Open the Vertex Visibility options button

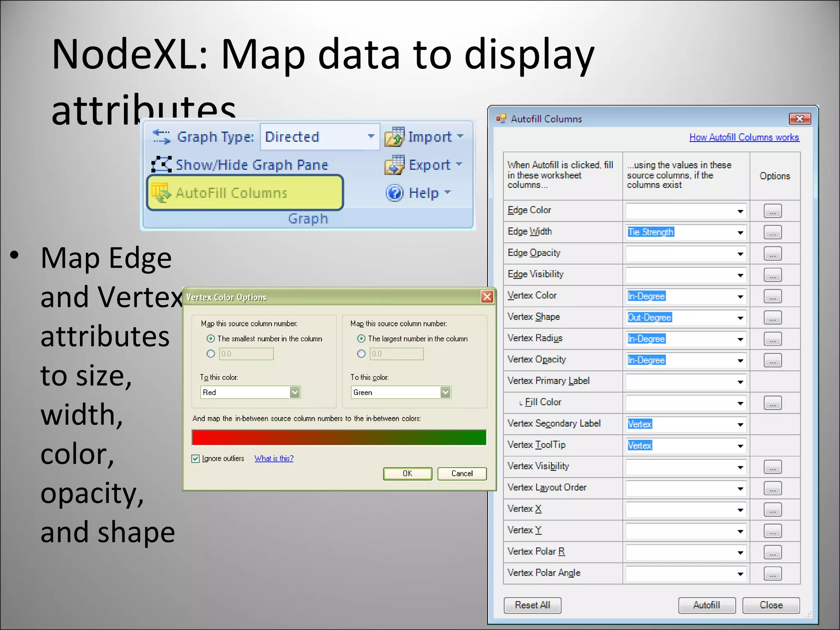point(772,467)
